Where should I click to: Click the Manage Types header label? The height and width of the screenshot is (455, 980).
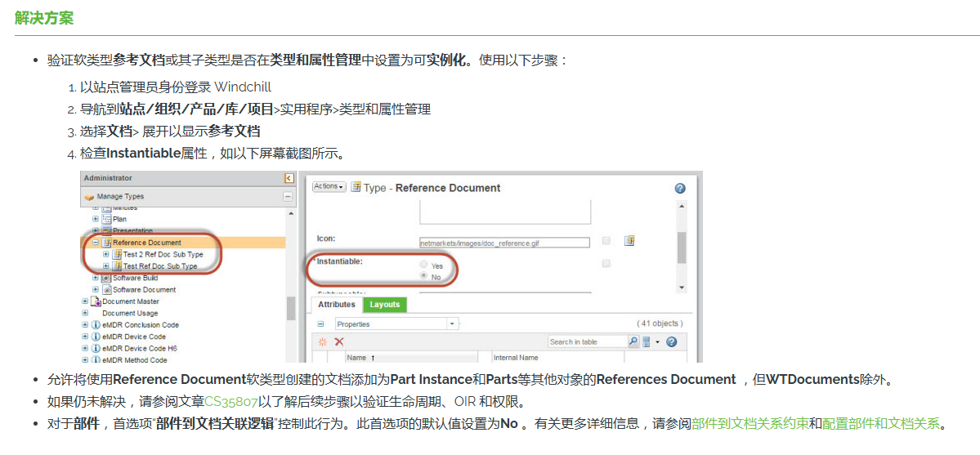(120, 196)
